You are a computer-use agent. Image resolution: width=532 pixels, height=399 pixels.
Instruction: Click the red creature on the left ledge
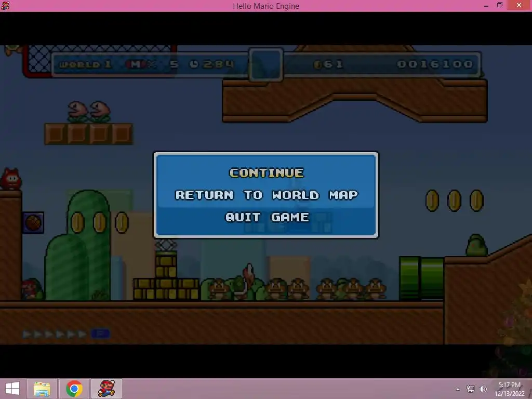coord(11,179)
